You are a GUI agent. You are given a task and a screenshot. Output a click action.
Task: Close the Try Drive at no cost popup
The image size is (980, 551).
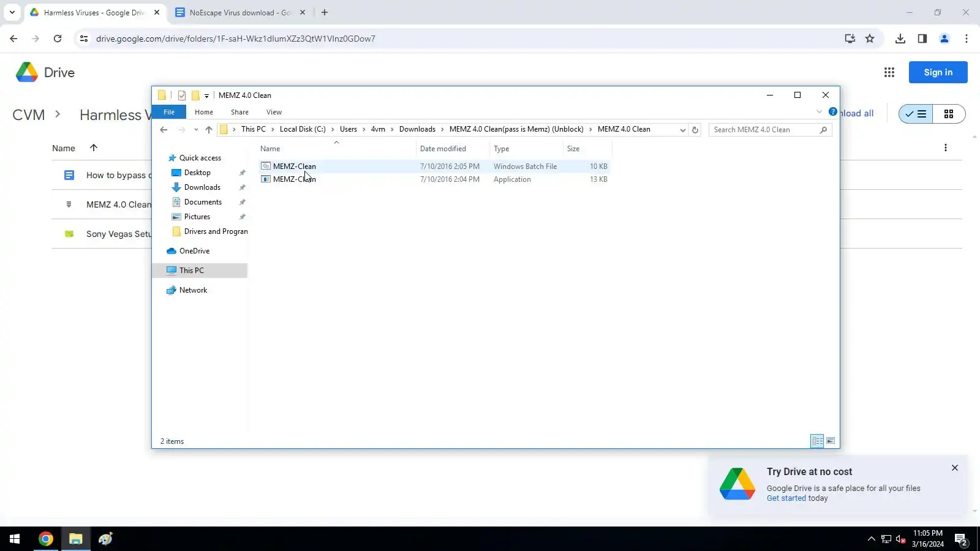(955, 468)
